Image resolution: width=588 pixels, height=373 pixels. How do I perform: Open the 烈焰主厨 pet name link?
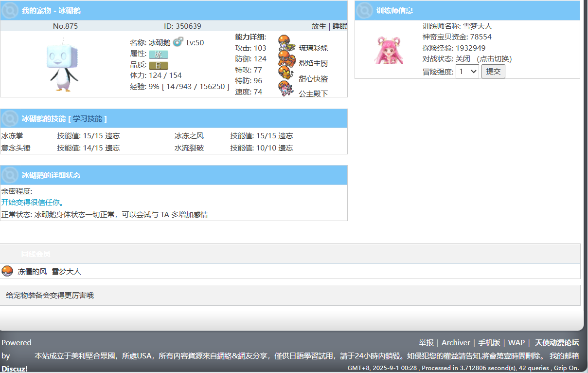(313, 63)
